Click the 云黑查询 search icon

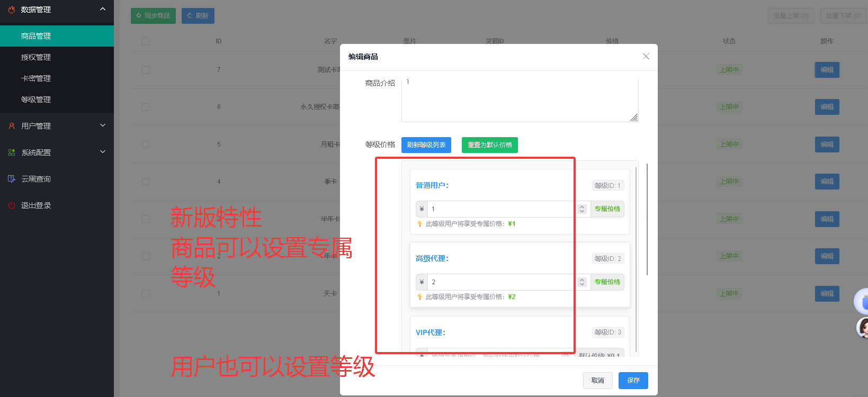click(12, 179)
